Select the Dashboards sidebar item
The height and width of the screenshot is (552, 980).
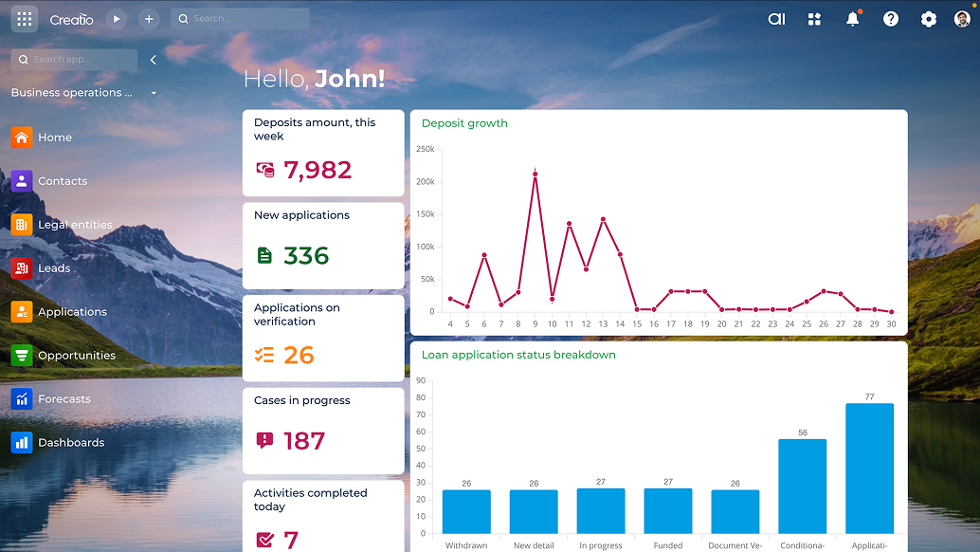pyautogui.click(x=71, y=443)
